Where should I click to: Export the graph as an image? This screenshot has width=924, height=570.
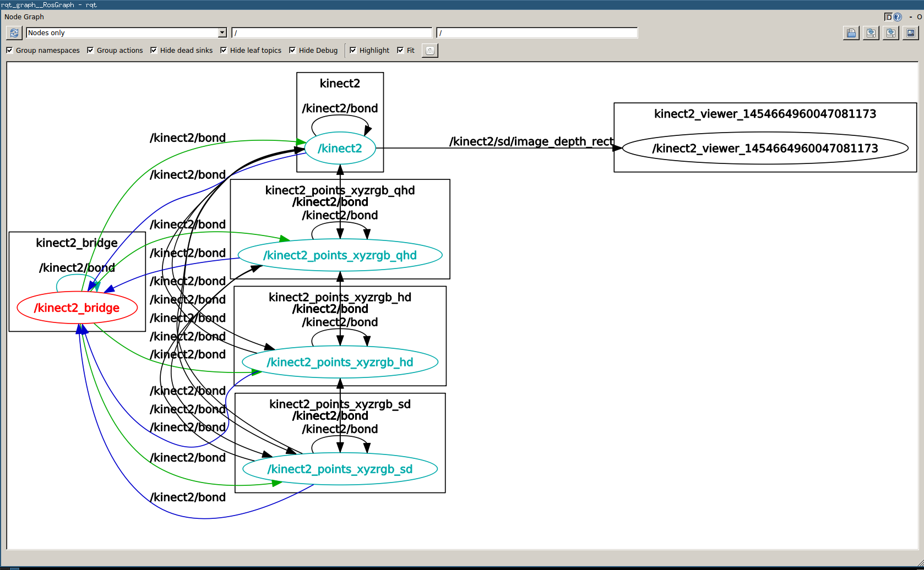(911, 33)
